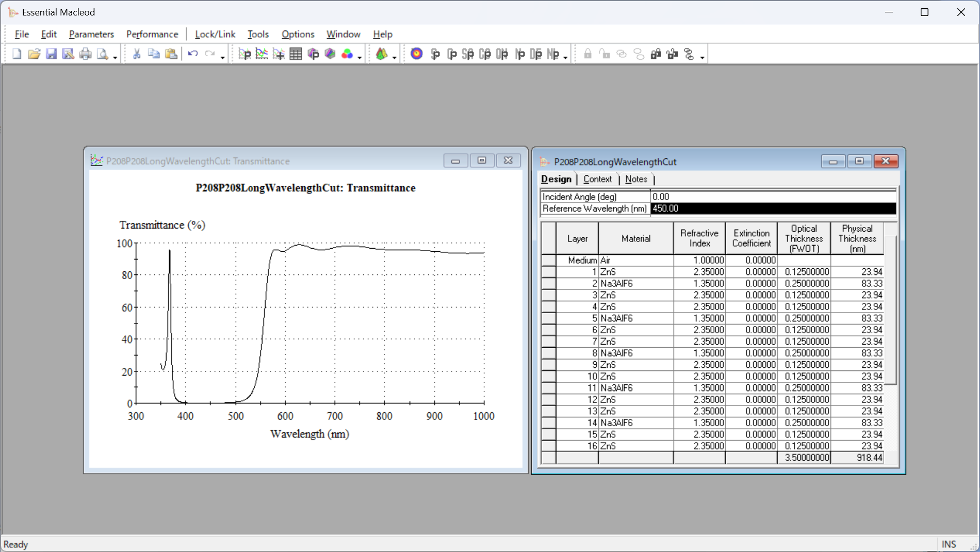Screen dimensions: 980x552
Task: Open the green cone dropdown arrow
Action: [394, 57]
